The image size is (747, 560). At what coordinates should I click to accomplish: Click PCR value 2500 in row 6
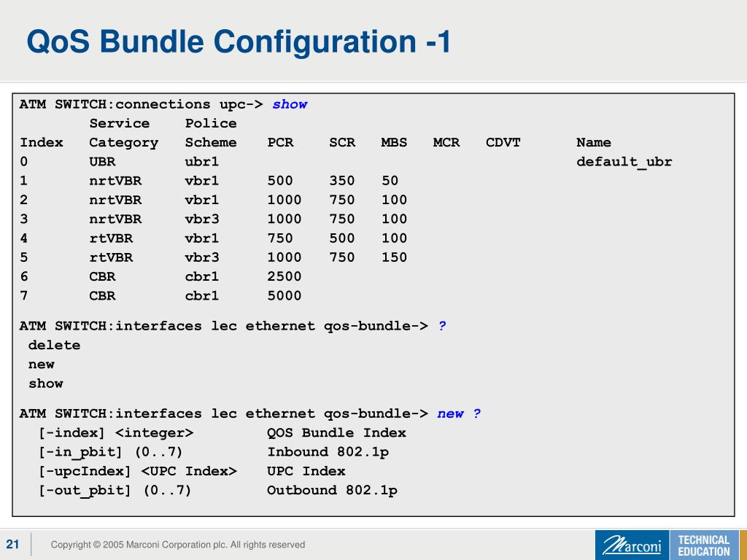(285, 276)
